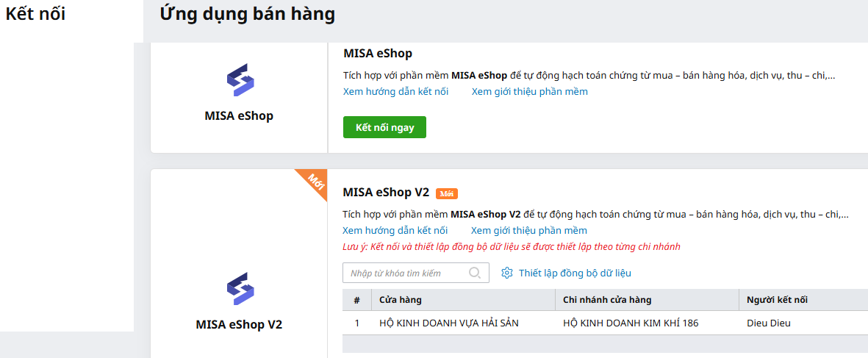Click the orange Mới badge next to MISA eShop V2
Viewport: 868px width, 358px height.
point(447,193)
